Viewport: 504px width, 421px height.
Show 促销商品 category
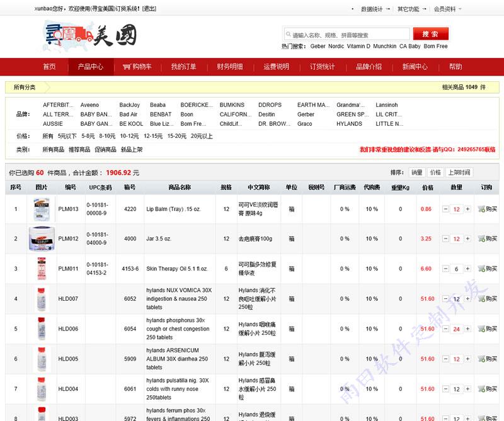(105, 150)
